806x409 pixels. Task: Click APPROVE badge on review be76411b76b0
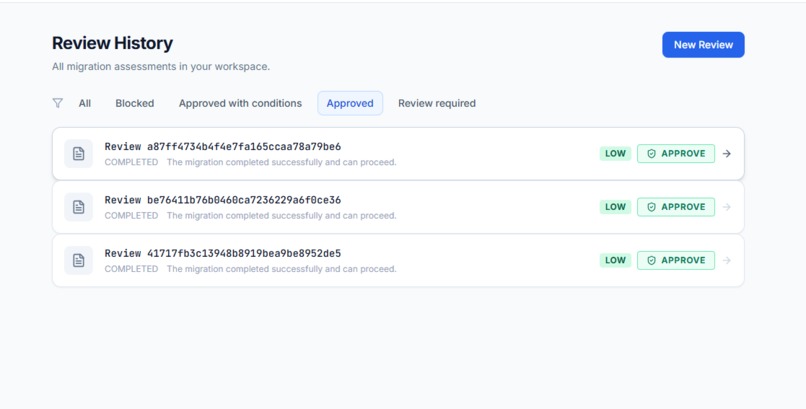676,207
